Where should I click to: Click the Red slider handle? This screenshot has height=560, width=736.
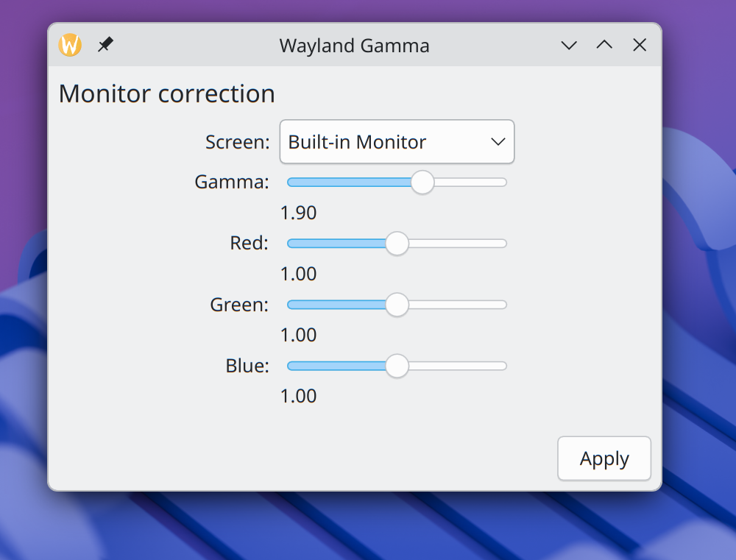click(x=397, y=243)
